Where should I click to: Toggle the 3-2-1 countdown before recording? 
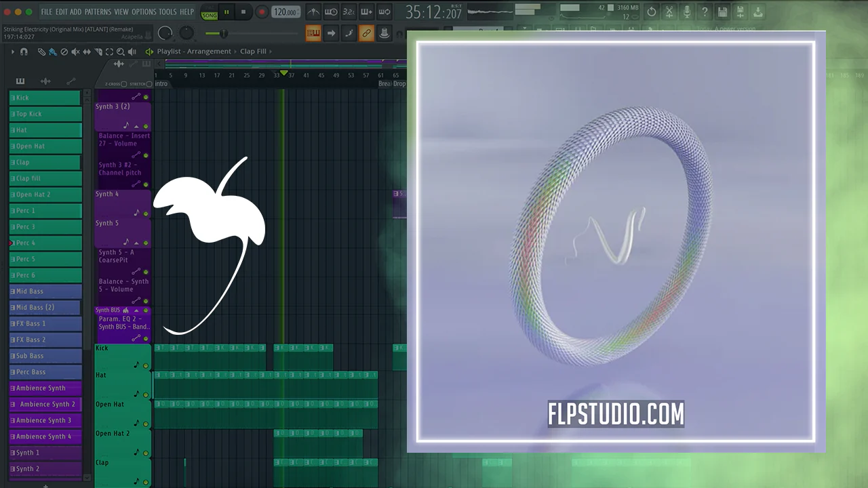349,12
